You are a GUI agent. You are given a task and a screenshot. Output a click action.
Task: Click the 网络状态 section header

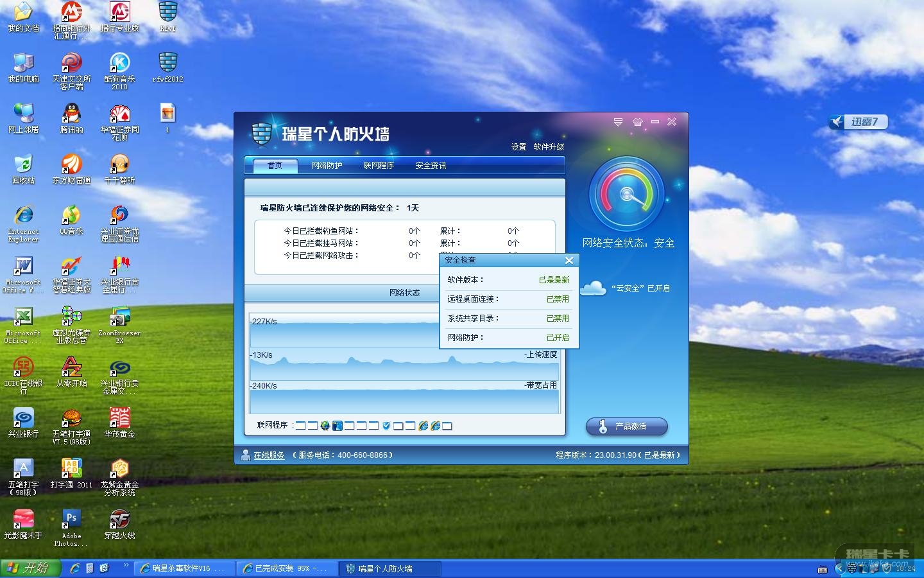pos(405,293)
